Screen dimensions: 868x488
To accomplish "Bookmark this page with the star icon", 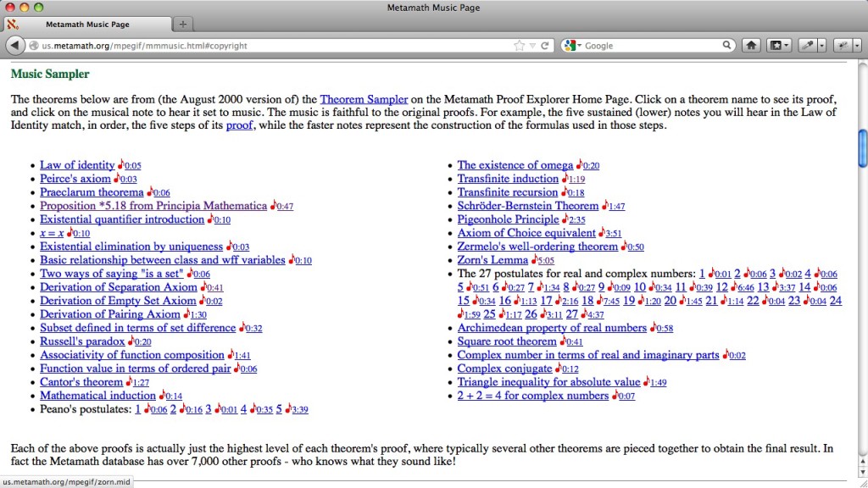I will click(519, 46).
